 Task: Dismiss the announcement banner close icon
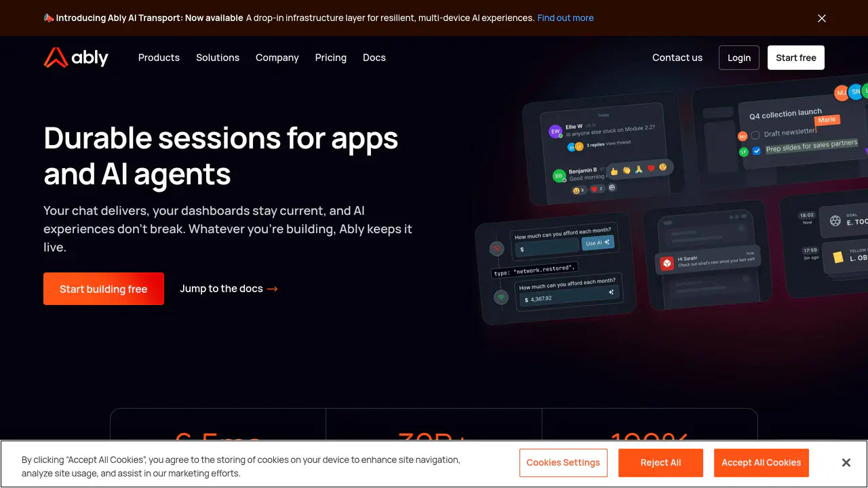point(822,18)
